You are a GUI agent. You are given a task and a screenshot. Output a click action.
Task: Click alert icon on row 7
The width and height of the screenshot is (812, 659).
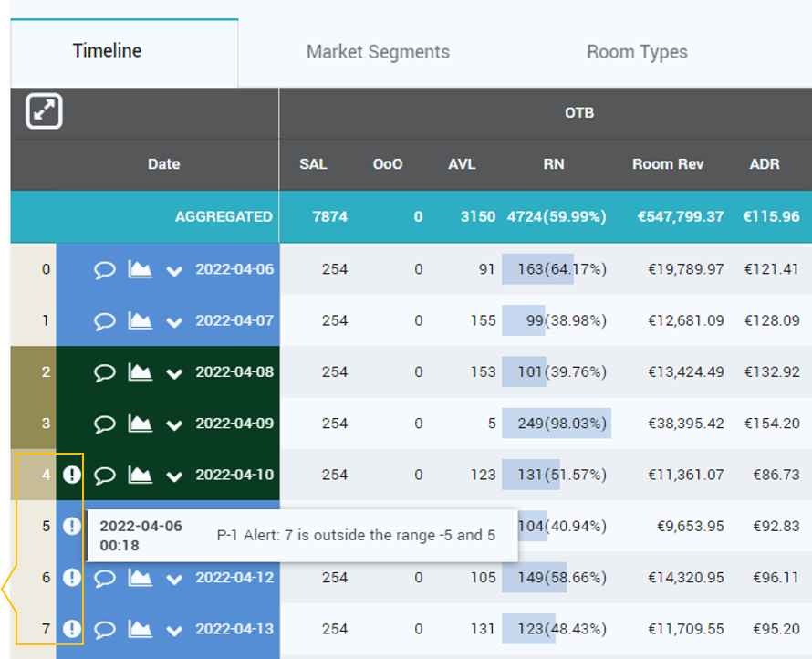pos(72,629)
